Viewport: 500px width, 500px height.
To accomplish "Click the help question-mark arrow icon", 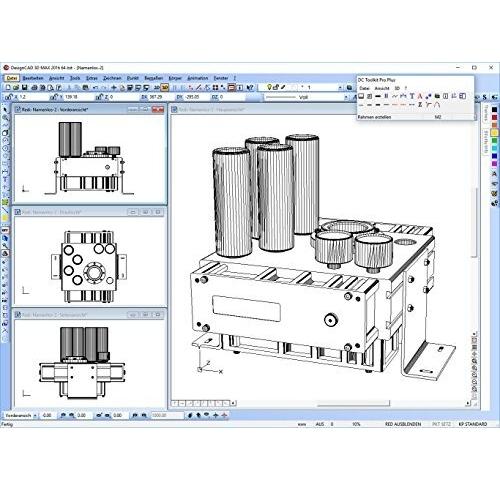I will click(x=250, y=88).
